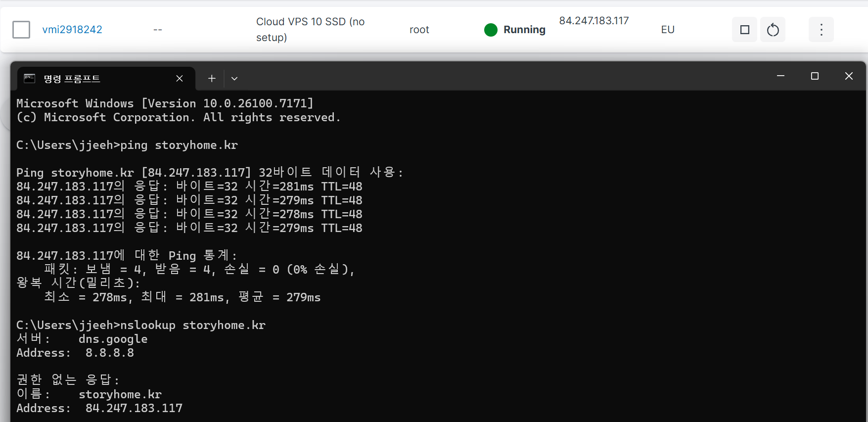Click the ping reply line showing 281ms
The image size is (868, 422).
click(189, 187)
